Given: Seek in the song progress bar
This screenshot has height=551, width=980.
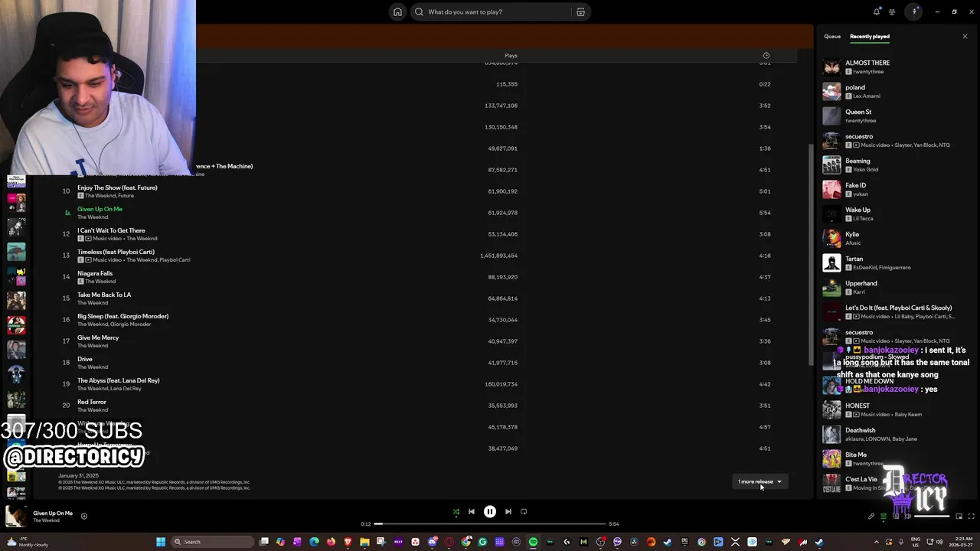Looking at the screenshot, I should coord(490,524).
